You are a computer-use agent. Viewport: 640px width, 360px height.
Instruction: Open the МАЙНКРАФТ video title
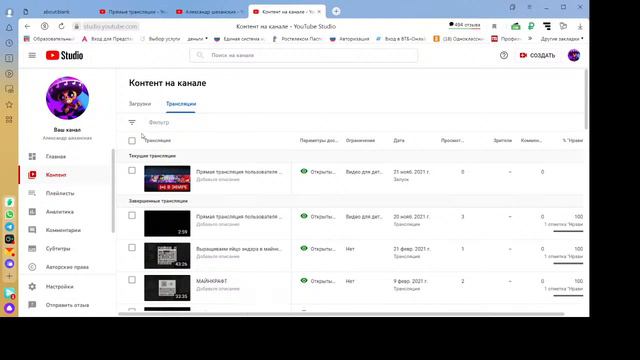tap(211, 281)
